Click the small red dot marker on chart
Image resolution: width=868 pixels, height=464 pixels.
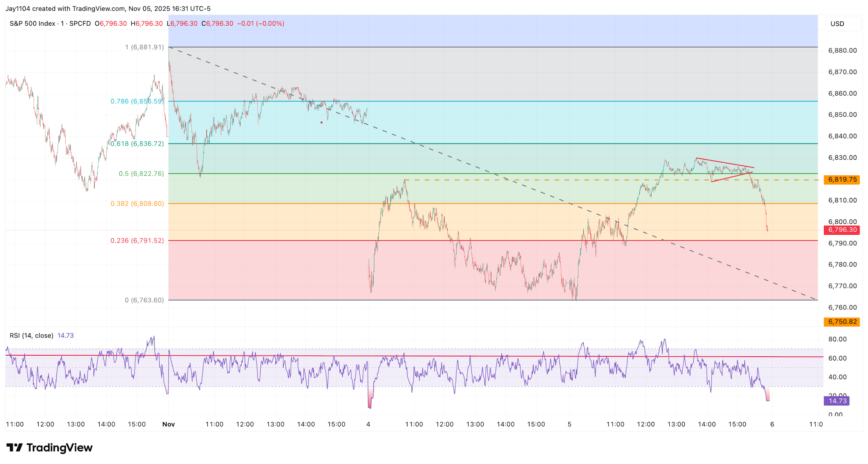322,123
